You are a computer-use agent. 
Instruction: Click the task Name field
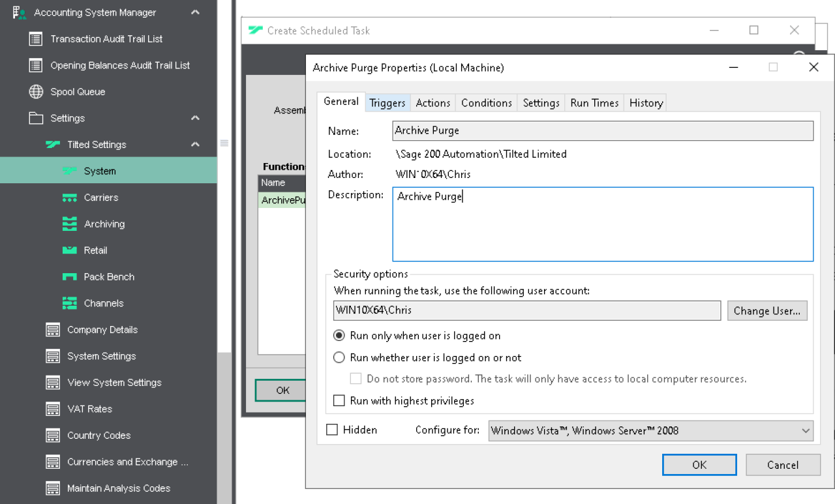603,130
